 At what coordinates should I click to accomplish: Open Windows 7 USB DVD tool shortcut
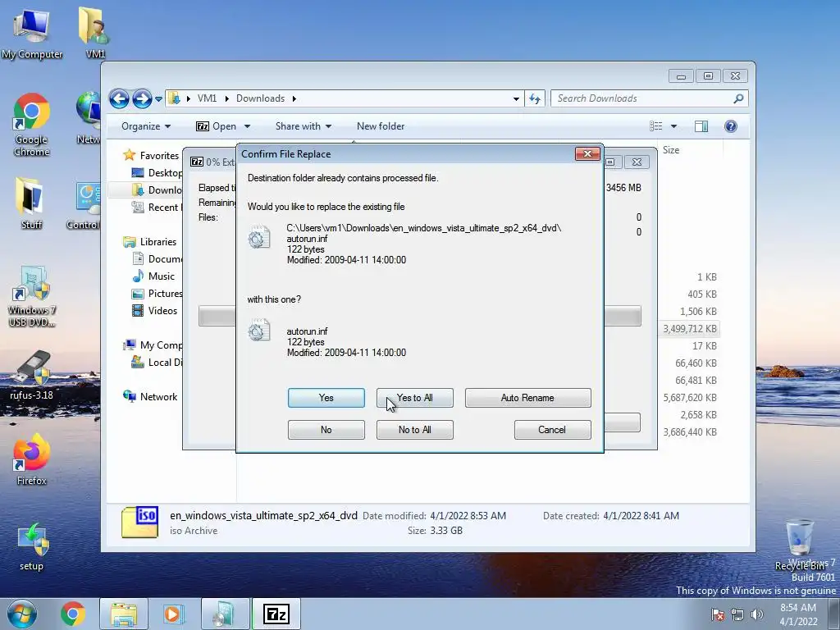(32, 297)
